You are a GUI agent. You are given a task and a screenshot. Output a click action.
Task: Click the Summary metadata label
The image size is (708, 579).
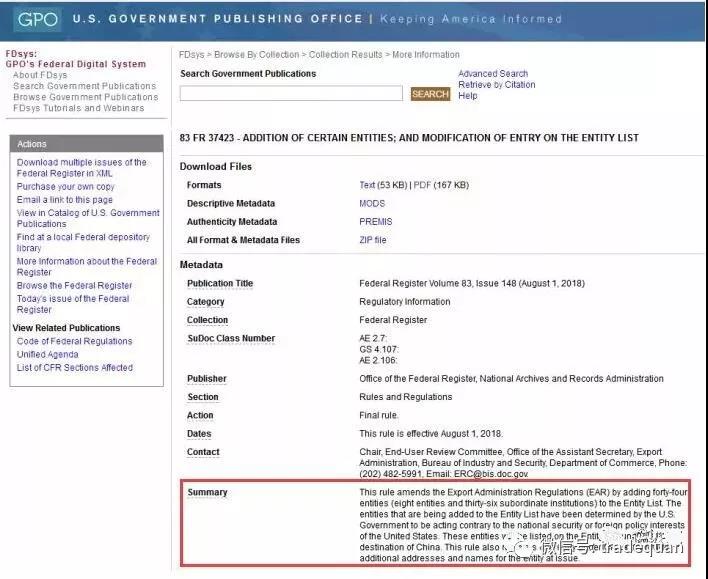tap(207, 492)
